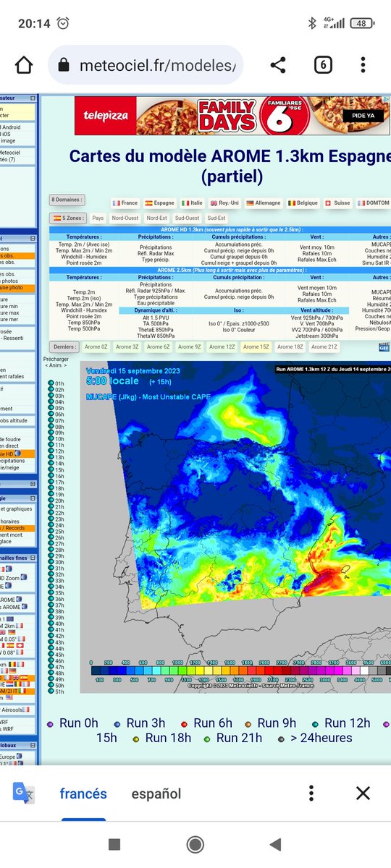Load the Arome 6Z run
This screenshot has height=868, width=391.
click(x=158, y=347)
